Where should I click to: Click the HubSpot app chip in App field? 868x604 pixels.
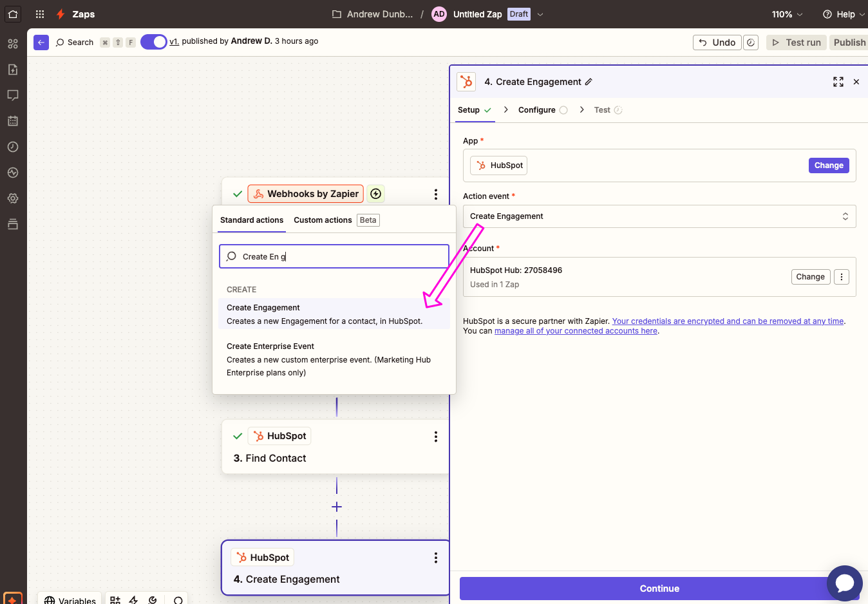(499, 165)
